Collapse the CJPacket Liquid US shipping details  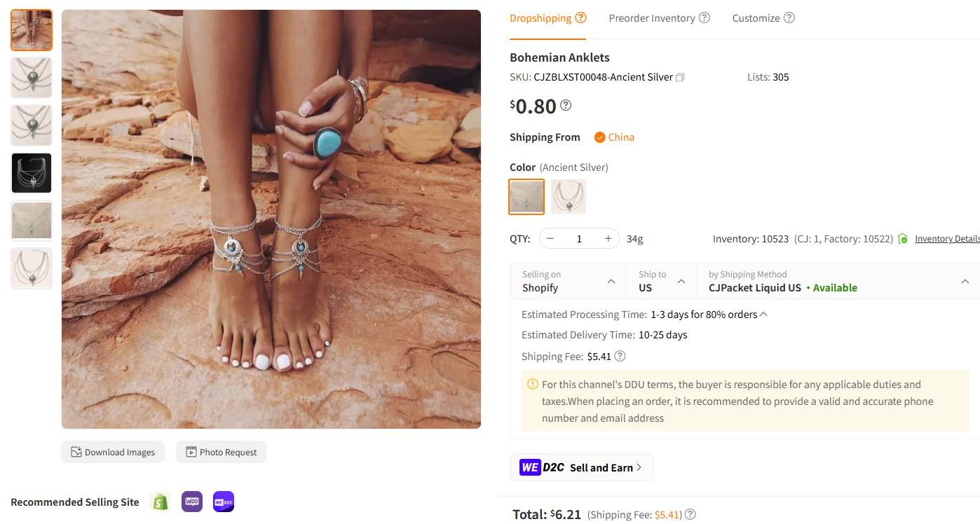point(965,280)
